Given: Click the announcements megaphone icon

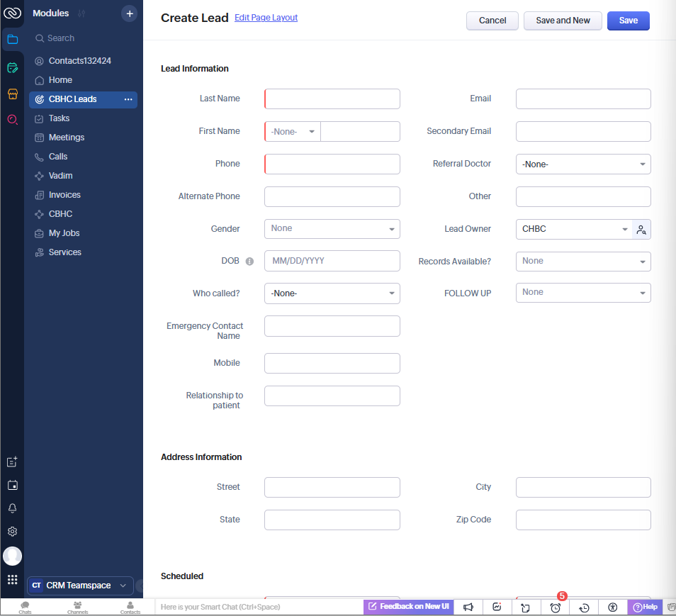Looking at the screenshot, I should point(468,607).
